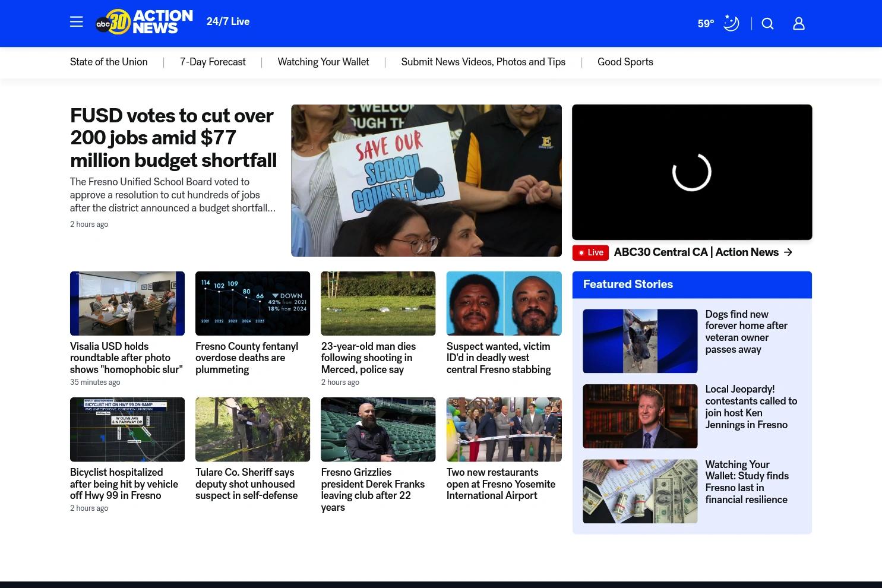Open the hamburger navigation menu
Screen dimensions: 882x588
[77, 22]
